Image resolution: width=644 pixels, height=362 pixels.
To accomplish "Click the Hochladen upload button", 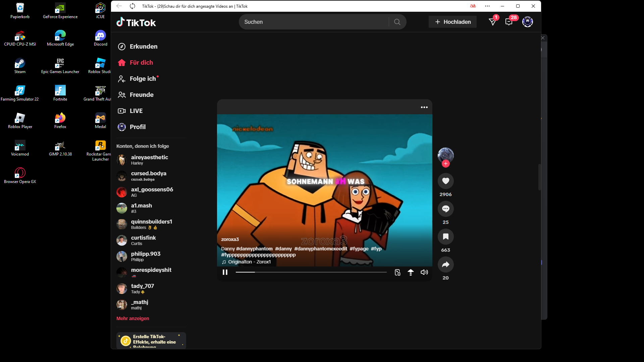I will [452, 22].
